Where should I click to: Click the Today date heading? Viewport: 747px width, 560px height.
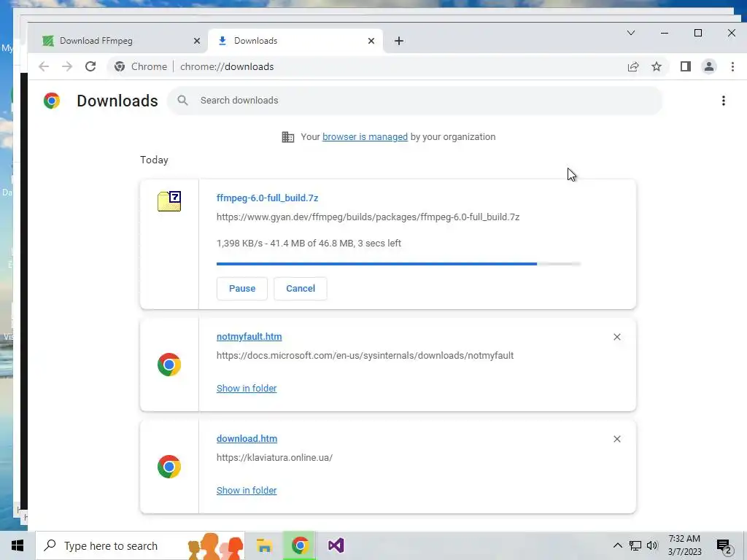154,160
